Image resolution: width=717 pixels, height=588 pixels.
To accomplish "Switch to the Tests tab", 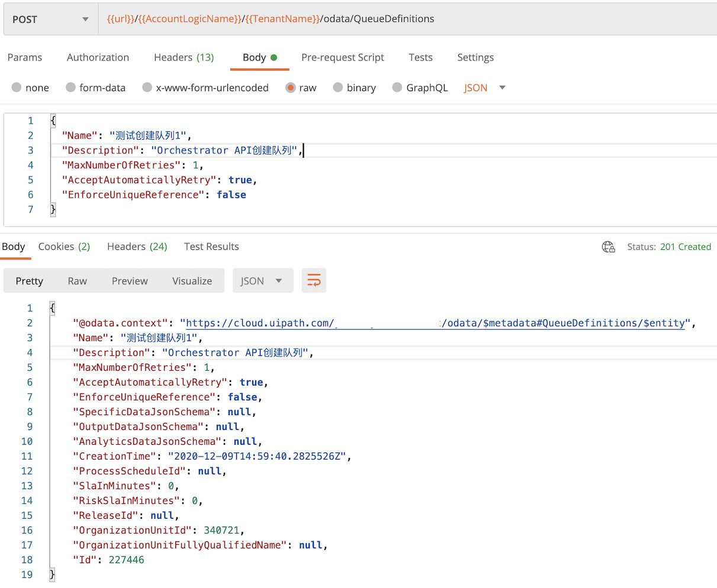I will point(420,57).
